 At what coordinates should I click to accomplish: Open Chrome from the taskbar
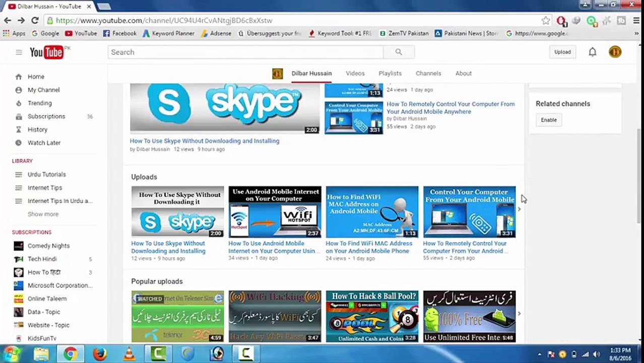[x=70, y=354]
